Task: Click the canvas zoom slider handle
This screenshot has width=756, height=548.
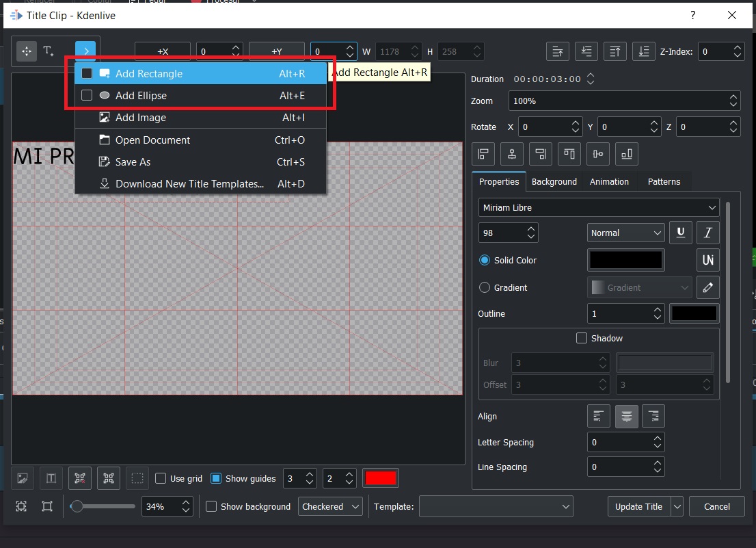Action: pos(76,506)
